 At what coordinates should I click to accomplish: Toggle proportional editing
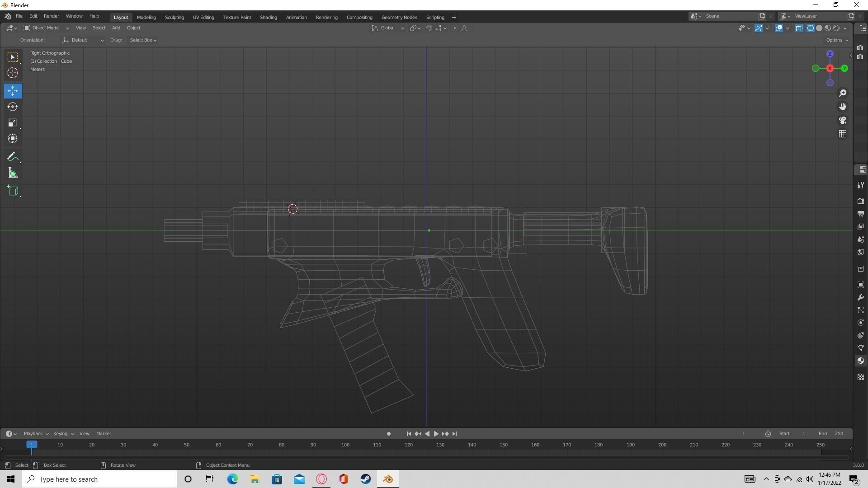(454, 28)
